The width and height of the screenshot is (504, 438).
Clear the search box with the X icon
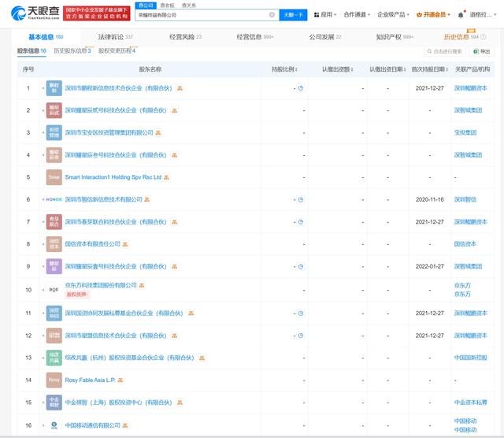[x=272, y=14]
